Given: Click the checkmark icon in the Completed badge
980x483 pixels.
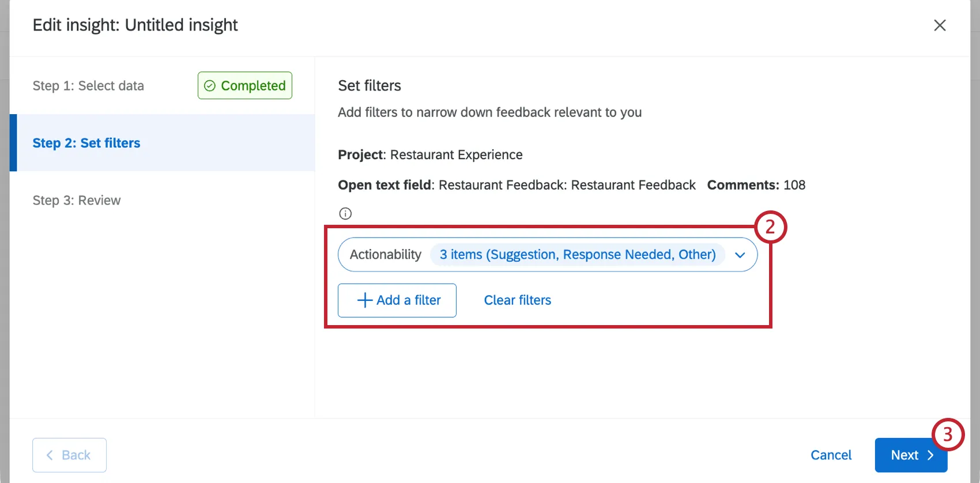Looking at the screenshot, I should pos(210,85).
